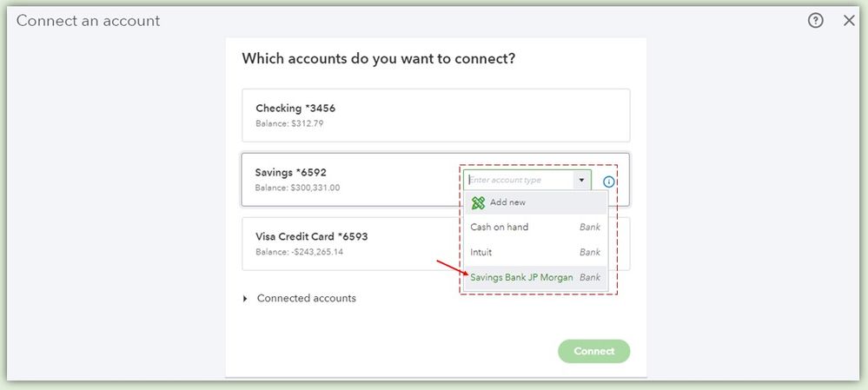Focus the Enter account type field

click(518, 180)
